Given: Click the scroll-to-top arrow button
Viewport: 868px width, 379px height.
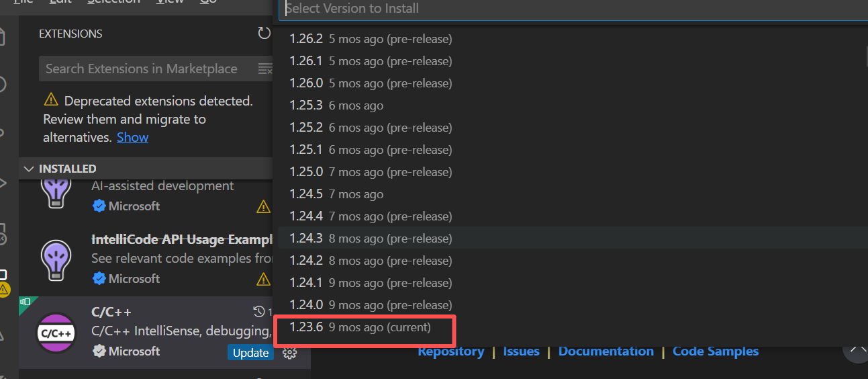Looking at the screenshot, I should (857, 349).
